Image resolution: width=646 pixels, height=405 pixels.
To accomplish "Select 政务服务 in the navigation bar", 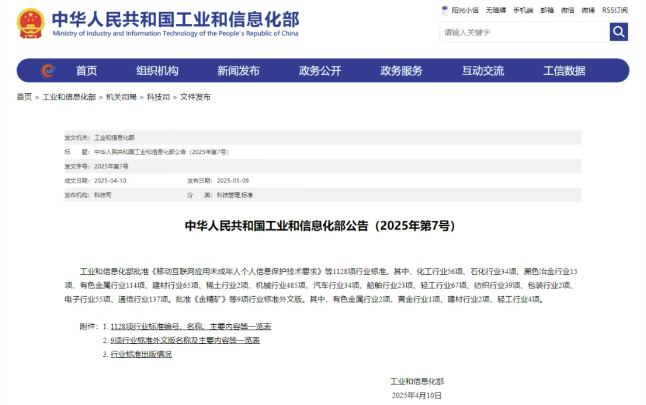I will [401, 70].
